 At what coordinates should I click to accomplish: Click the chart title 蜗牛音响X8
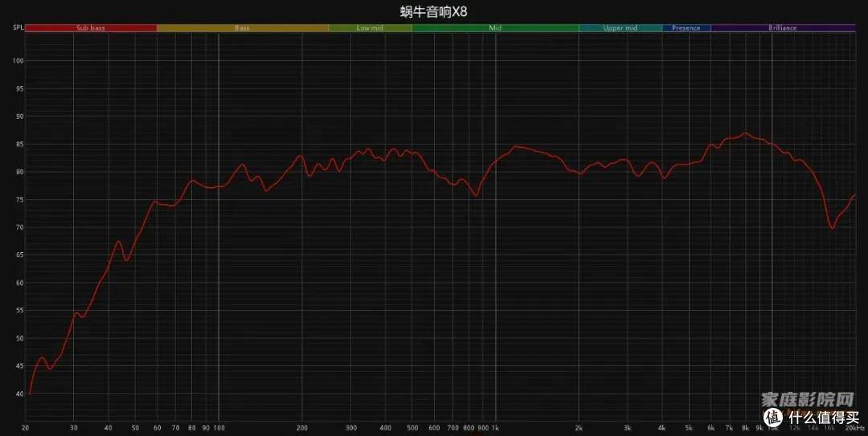tap(433, 11)
